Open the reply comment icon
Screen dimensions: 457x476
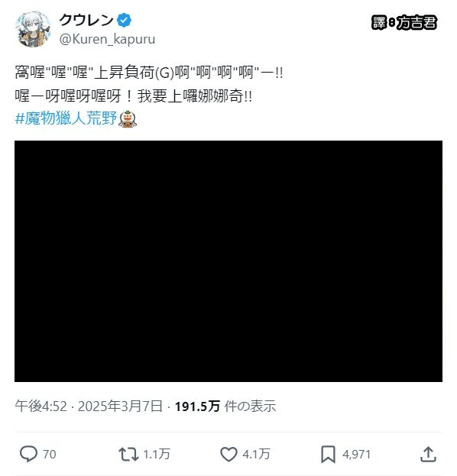[28, 454]
